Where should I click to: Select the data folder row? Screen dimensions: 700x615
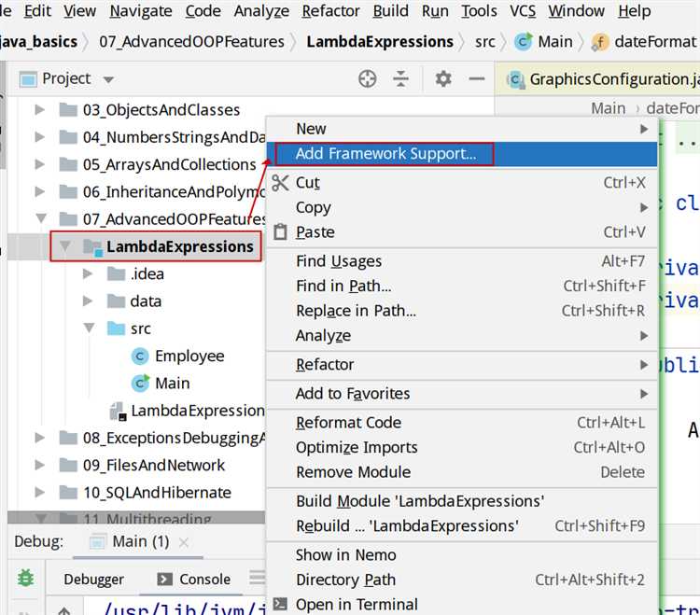[136, 301]
